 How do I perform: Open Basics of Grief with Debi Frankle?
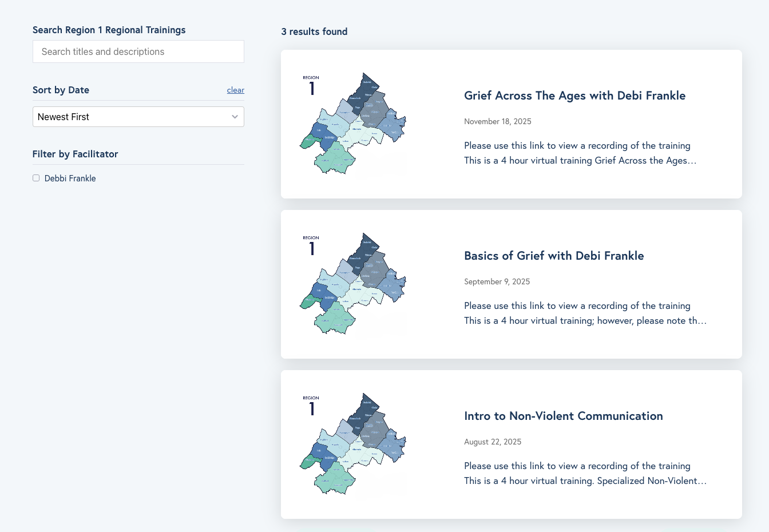point(554,256)
